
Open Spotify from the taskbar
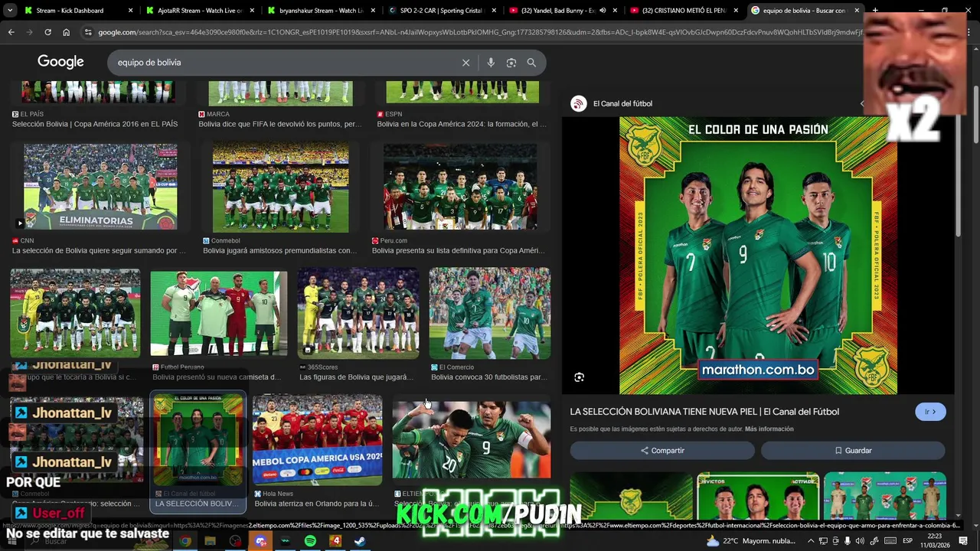tap(310, 541)
